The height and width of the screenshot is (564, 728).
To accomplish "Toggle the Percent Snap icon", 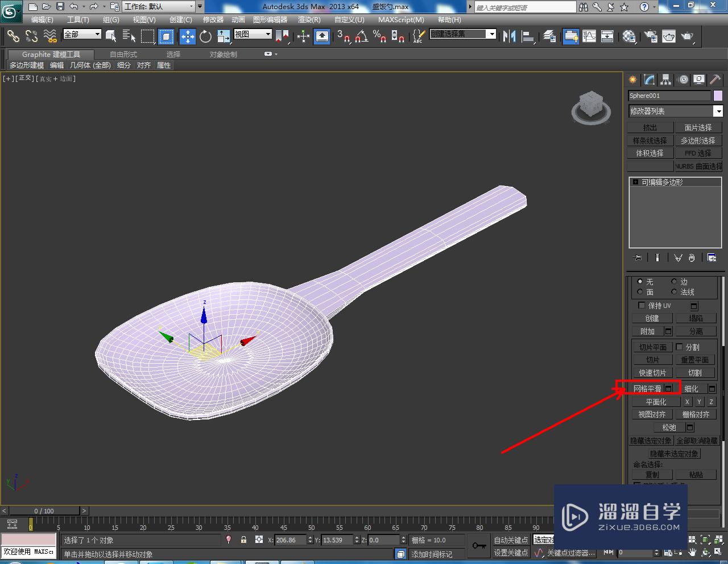I will pos(380,36).
